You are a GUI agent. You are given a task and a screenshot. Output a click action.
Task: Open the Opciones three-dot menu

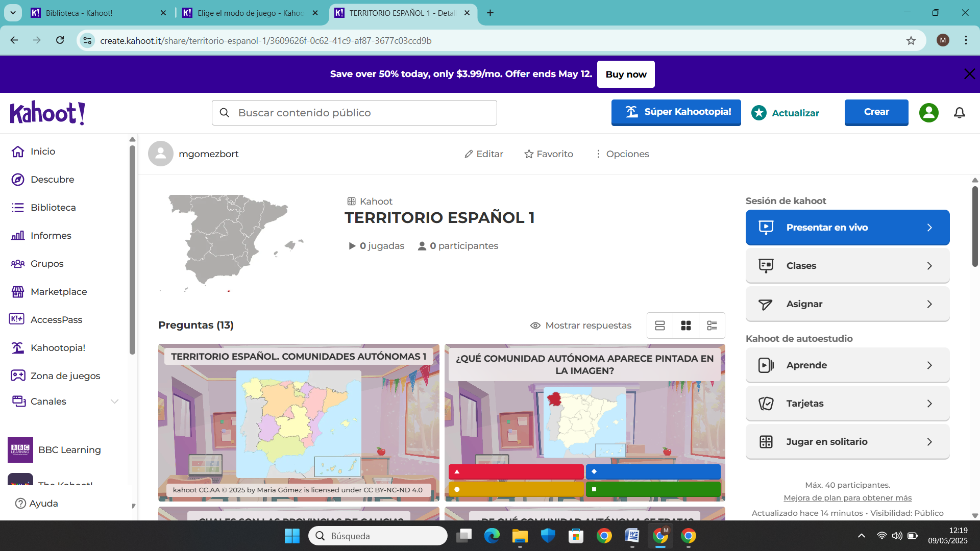tap(622, 154)
